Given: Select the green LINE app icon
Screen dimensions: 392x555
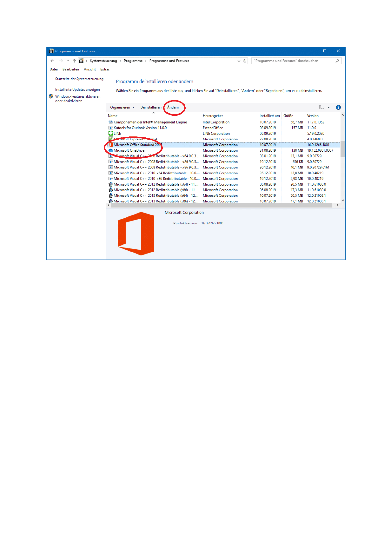Looking at the screenshot, I should click(x=110, y=133).
